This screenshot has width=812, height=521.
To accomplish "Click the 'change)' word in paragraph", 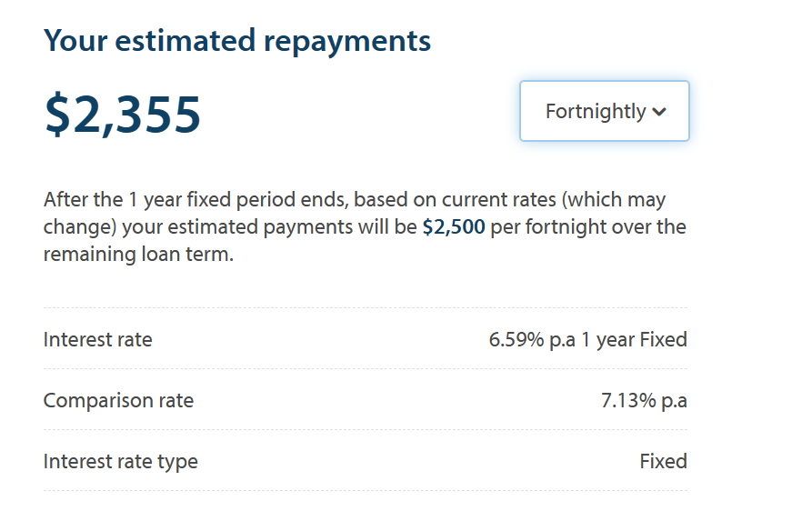I will point(80,226).
